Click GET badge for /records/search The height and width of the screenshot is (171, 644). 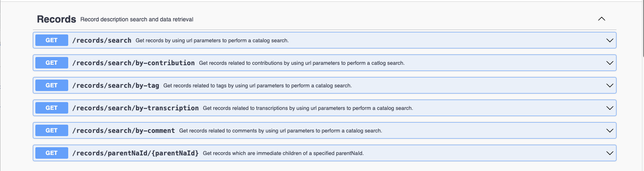point(52,40)
